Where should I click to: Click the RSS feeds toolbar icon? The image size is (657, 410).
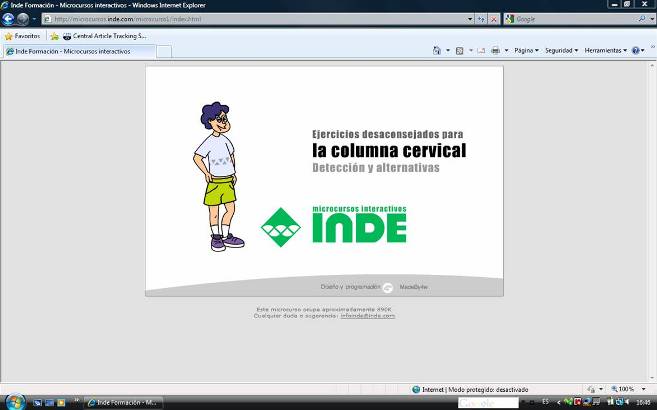(460, 51)
